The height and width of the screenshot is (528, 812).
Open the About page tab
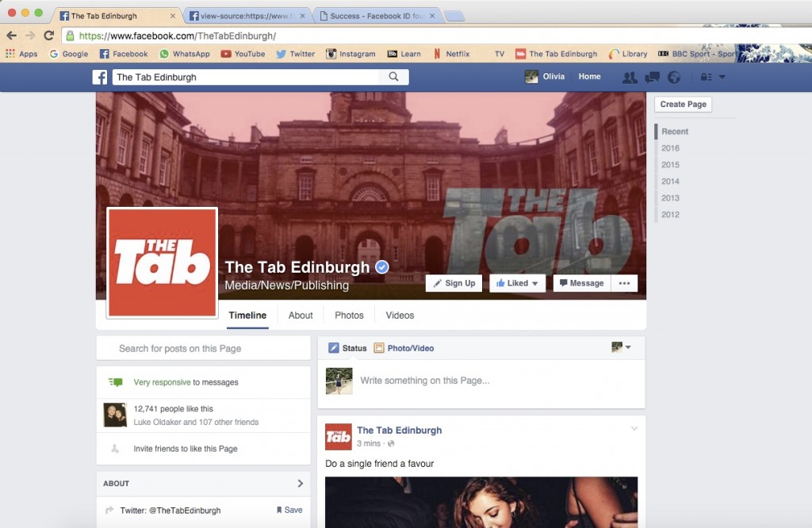[301, 316]
